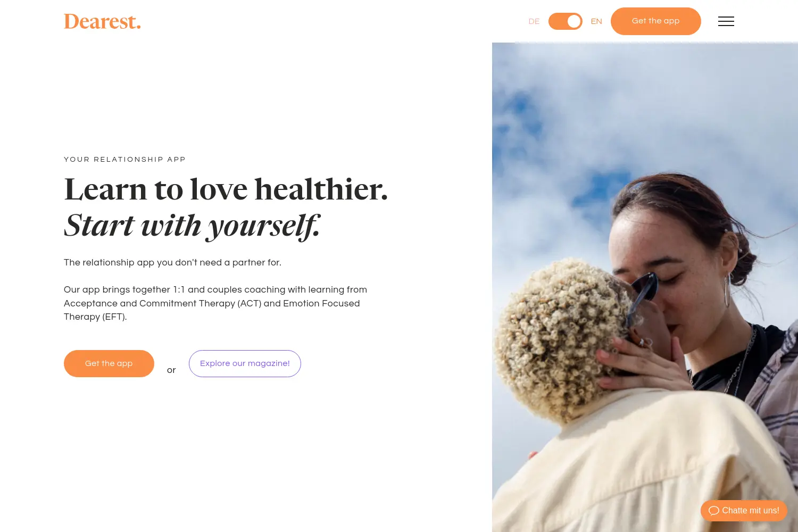The image size is (798, 532).
Task: Click the Learn to love healthier. heading
Action: pyautogui.click(x=226, y=189)
